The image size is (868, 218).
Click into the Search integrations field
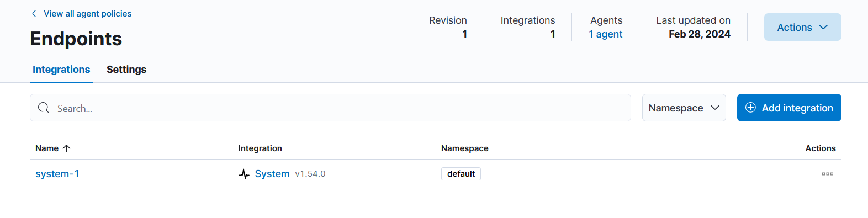click(330, 108)
